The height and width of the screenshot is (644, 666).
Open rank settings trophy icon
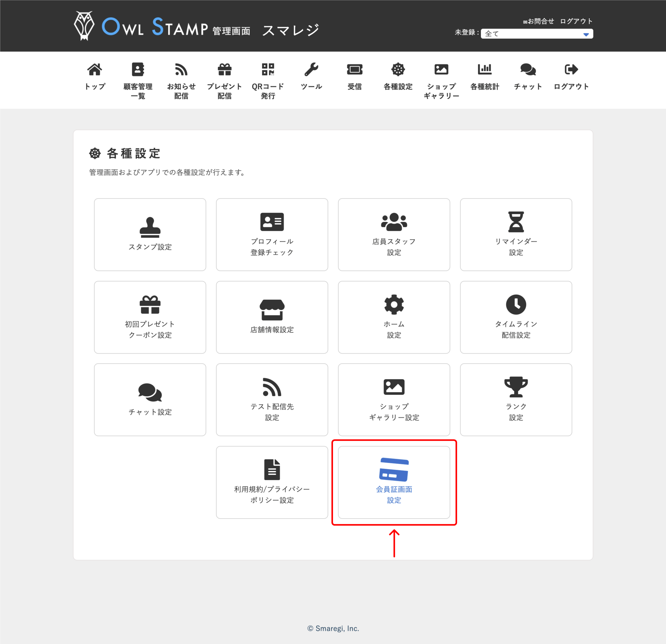(515, 387)
